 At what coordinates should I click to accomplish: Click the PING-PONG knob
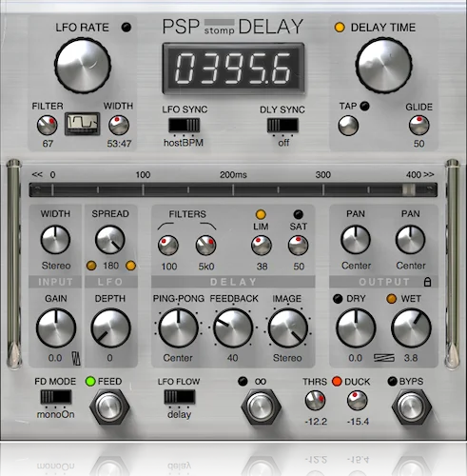point(178,328)
